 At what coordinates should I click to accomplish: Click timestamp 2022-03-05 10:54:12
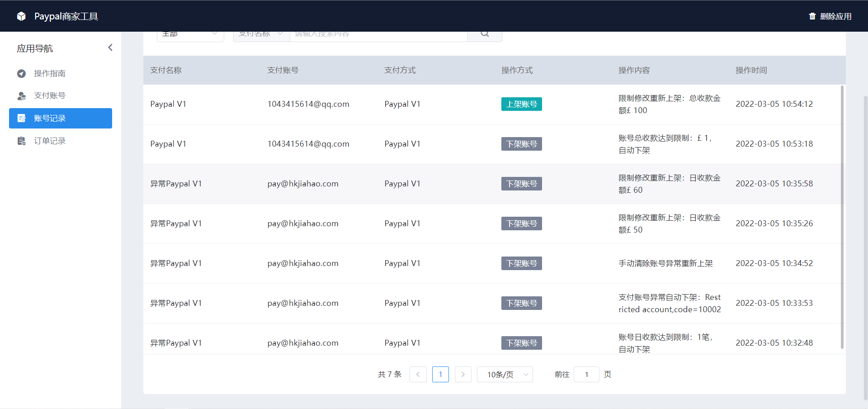(774, 104)
